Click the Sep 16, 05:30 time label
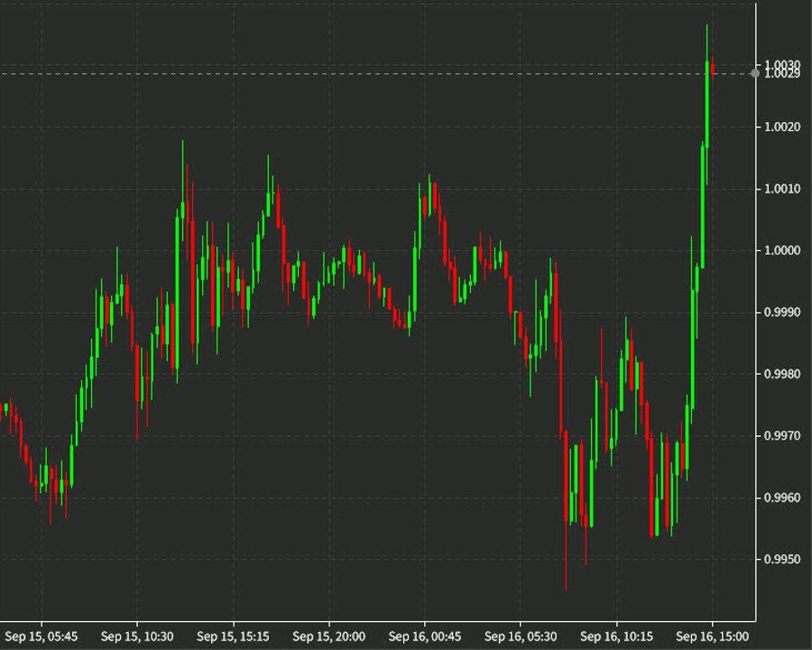 tap(521, 636)
